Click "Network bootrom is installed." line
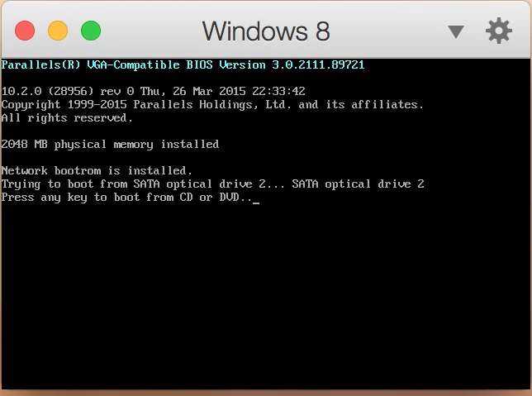The height and width of the screenshot is (396, 532). (x=97, y=170)
